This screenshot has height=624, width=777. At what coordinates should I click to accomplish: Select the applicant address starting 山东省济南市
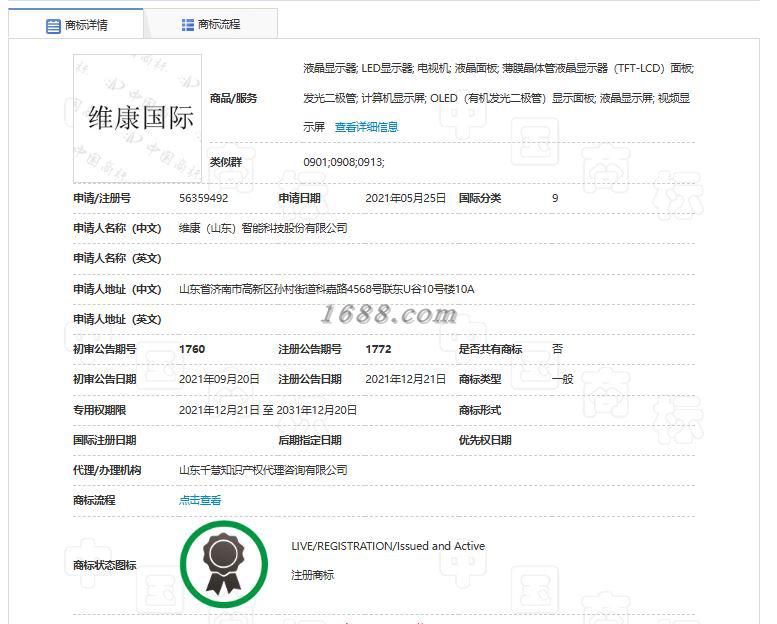point(327,289)
